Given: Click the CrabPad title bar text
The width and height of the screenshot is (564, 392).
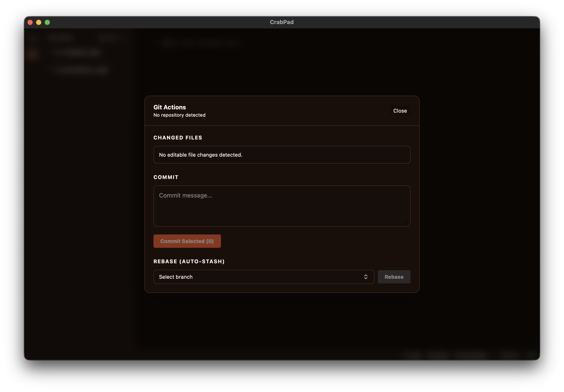Looking at the screenshot, I should pyautogui.click(x=282, y=22).
